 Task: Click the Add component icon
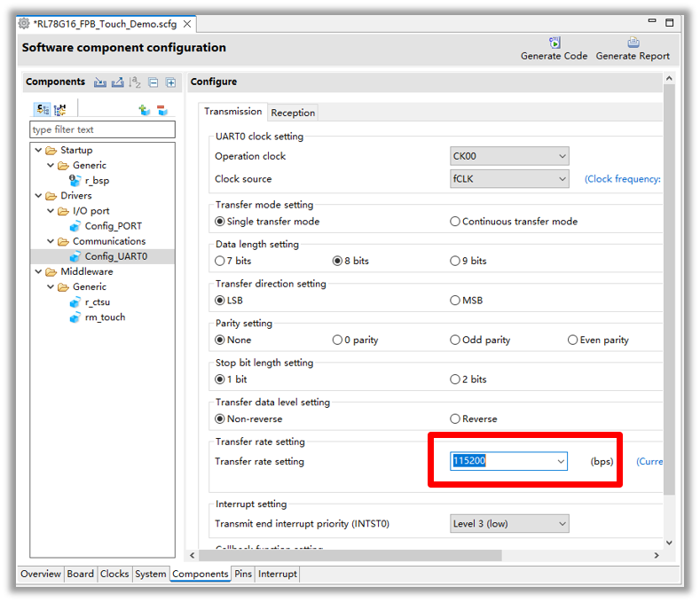click(144, 110)
